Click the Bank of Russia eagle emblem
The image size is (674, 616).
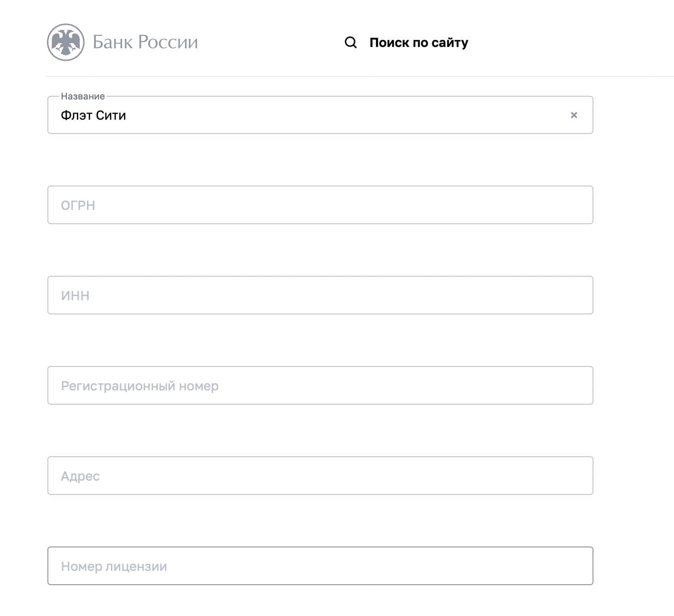[x=66, y=42]
